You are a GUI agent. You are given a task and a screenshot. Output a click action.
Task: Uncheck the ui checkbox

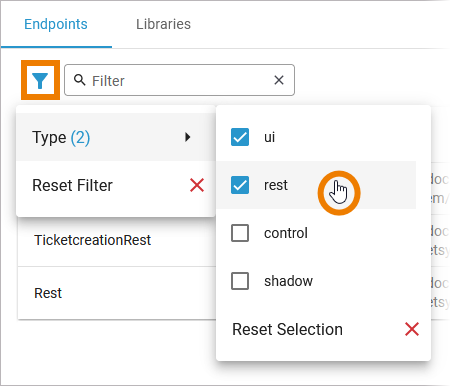[x=240, y=137]
